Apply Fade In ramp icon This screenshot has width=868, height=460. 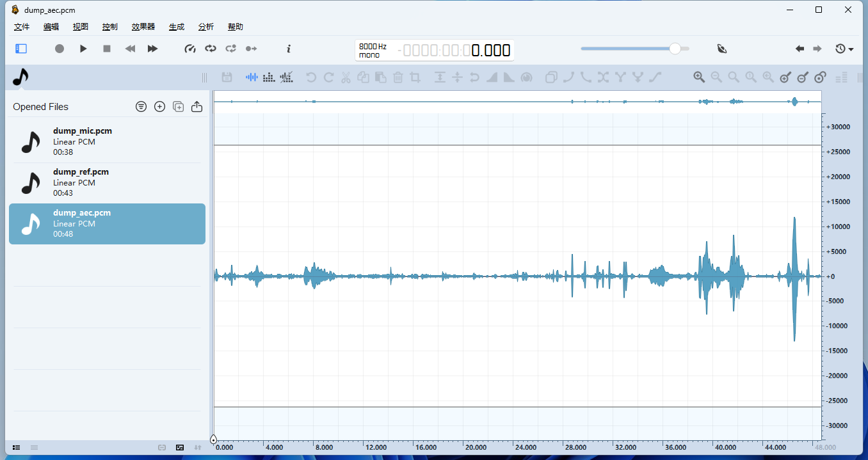coord(492,77)
